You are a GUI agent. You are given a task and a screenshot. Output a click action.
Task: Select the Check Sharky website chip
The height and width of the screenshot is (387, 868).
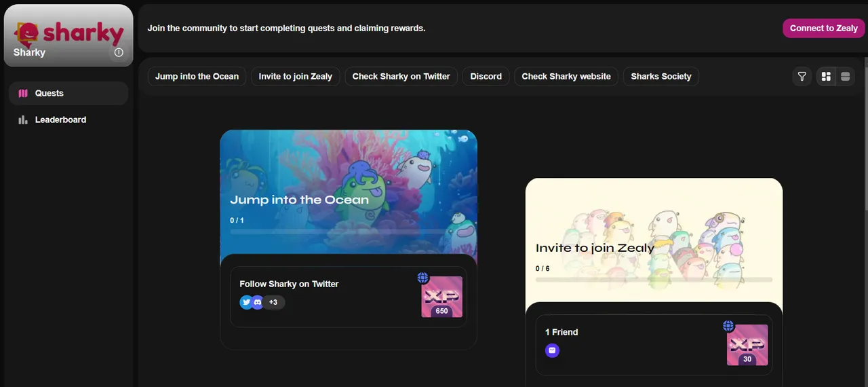tap(566, 77)
